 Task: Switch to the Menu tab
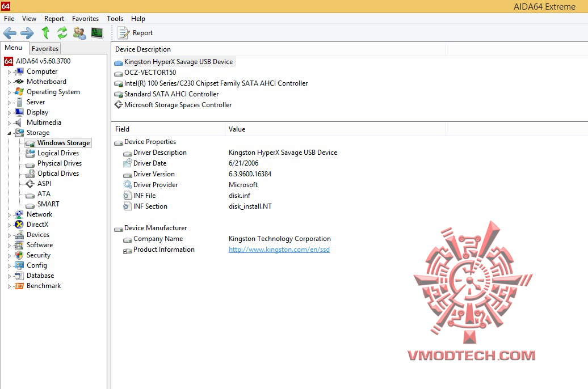pyautogui.click(x=14, y=48)
